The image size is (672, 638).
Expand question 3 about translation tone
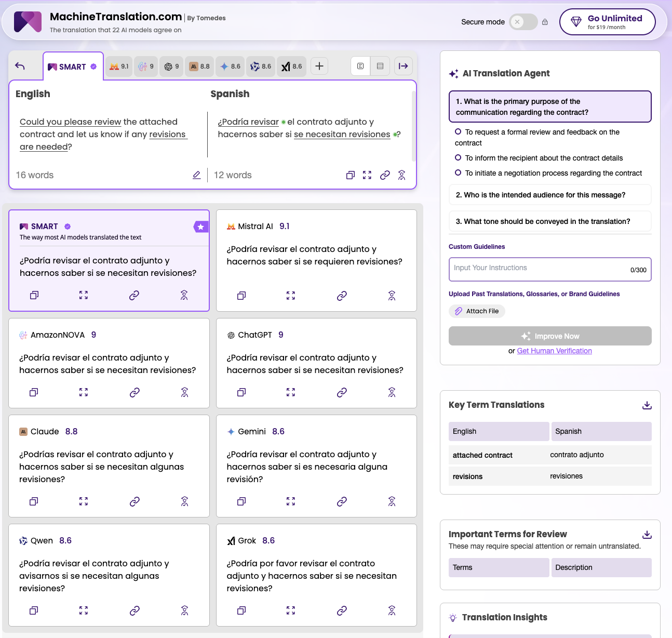point(549,221)
